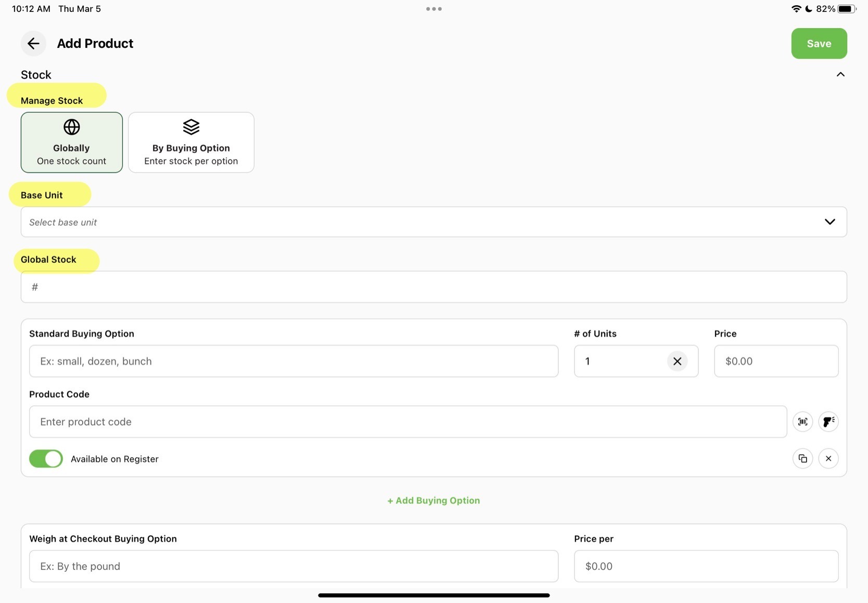Tap the back arrow icon
868x603 pixels.
33,44
